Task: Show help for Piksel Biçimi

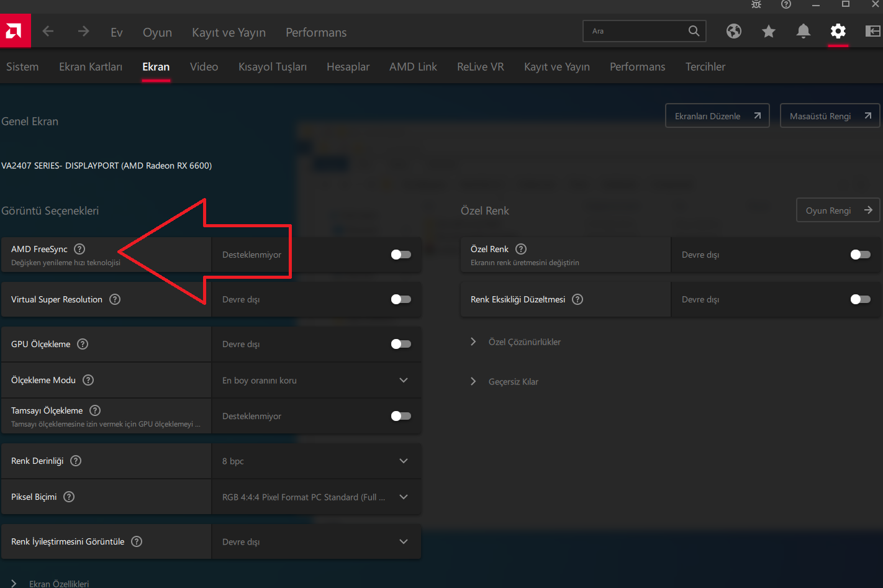Action: point(69,497)
